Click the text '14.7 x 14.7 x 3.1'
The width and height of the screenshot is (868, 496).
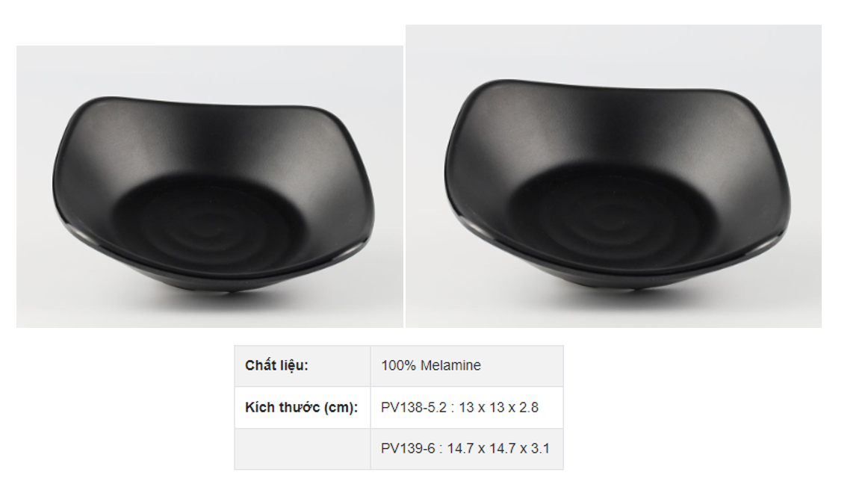pos(498,449)
